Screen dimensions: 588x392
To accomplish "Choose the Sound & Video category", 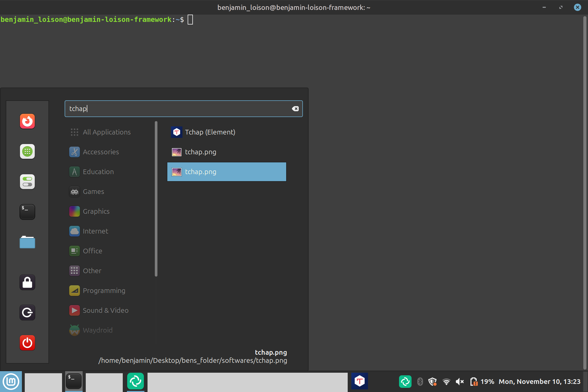I will pyautogui.click(x=105, y=310).
